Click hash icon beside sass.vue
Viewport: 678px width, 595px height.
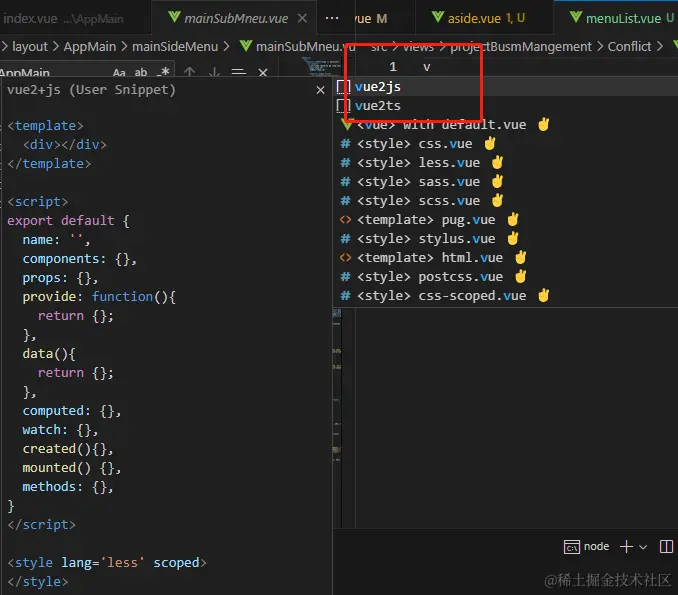click(x=345, y=182)
